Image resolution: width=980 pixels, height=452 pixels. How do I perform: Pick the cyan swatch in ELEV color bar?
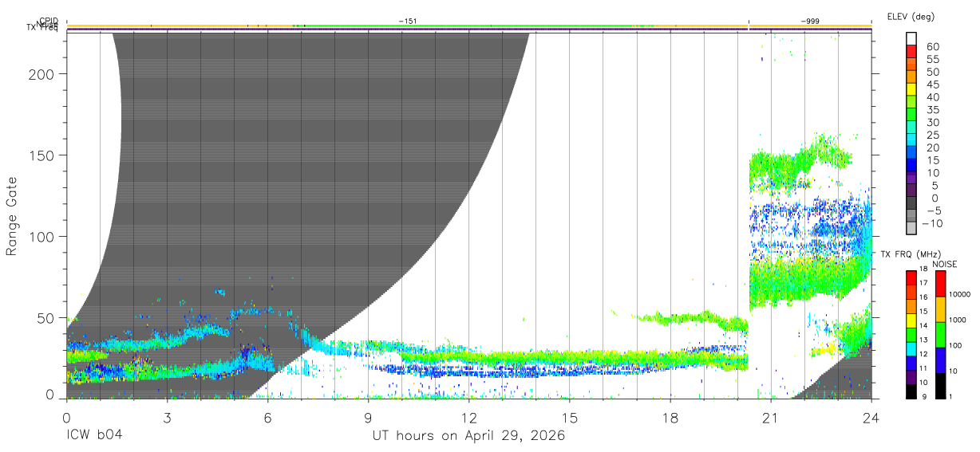click(x=911, y=141)
